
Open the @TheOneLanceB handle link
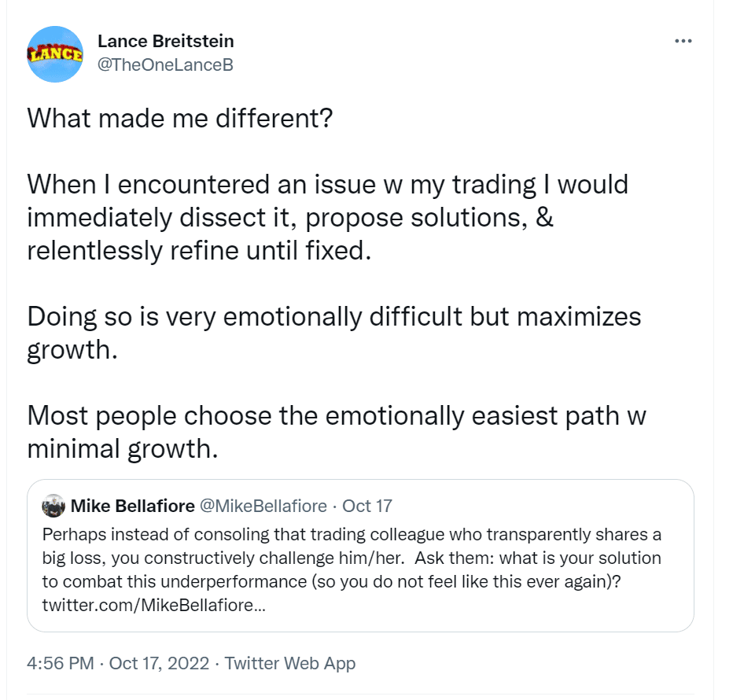[164, 64]
